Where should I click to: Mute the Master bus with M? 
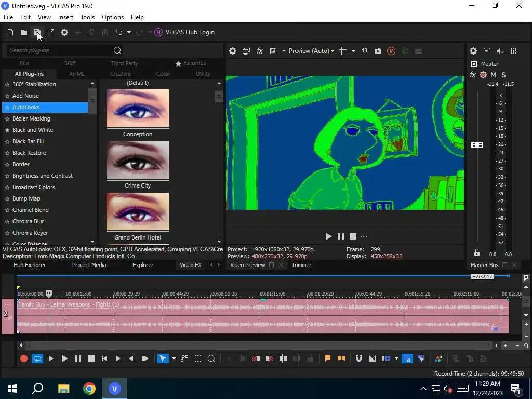pyautogui.click(x=494, y=75)
